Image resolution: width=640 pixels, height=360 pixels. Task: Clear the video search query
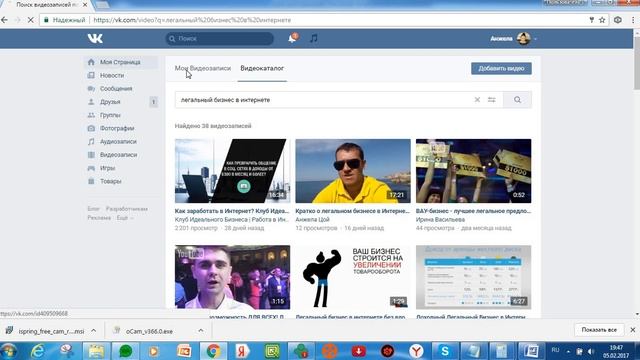pos(477,100)
